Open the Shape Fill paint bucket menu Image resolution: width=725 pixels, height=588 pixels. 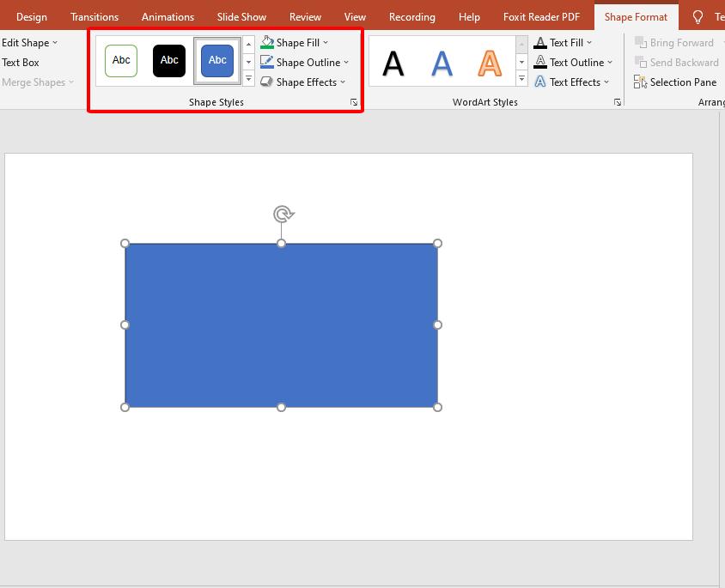tap(268, 42)
